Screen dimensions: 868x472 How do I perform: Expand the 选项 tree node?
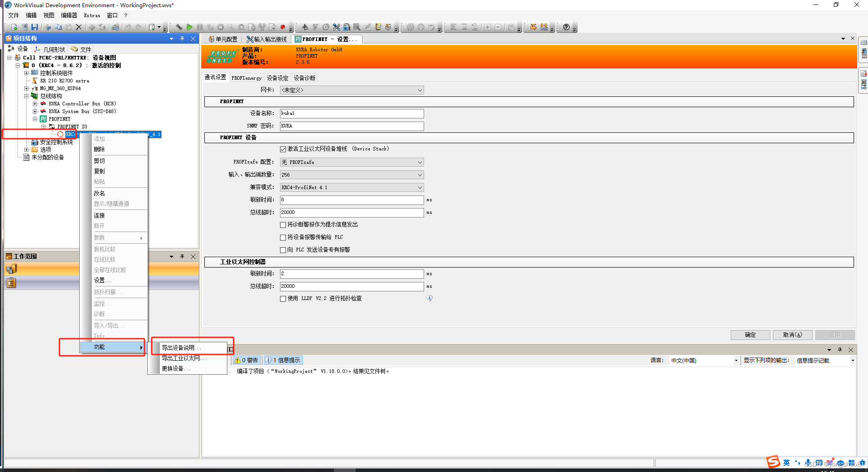(x=26, y=150)
